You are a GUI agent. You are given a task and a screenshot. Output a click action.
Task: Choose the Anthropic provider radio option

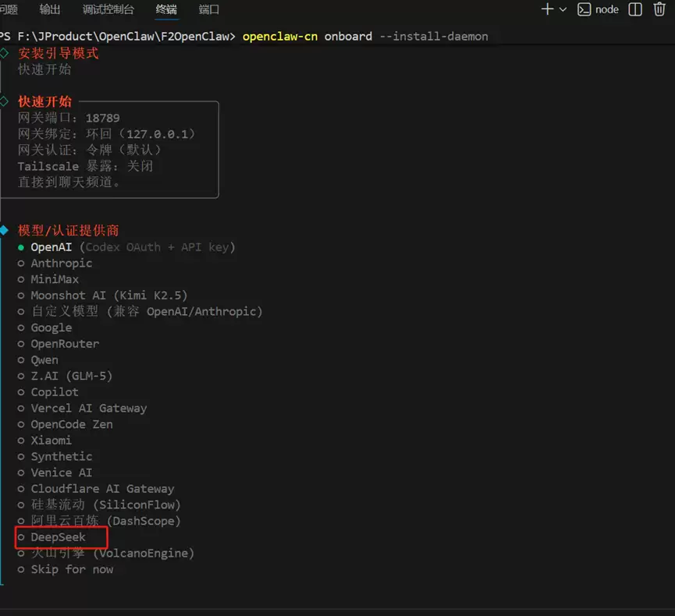coord(61,264)
